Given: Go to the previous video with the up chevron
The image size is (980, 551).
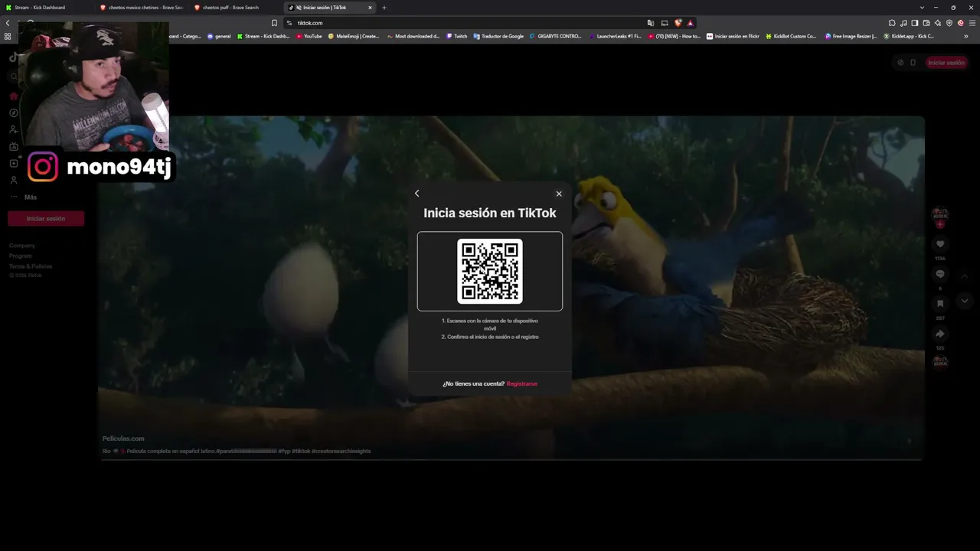Looking at the screenshot, I should point(965,275).
